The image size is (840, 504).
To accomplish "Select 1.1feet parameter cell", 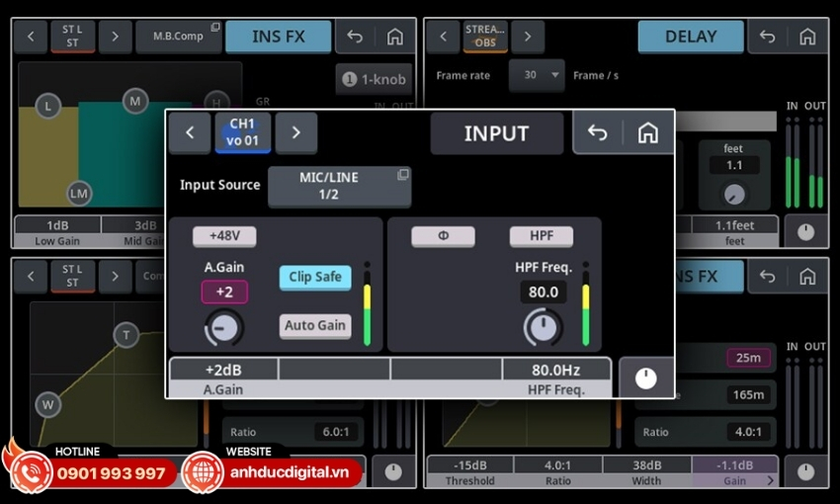I will (x=735, y=232).
